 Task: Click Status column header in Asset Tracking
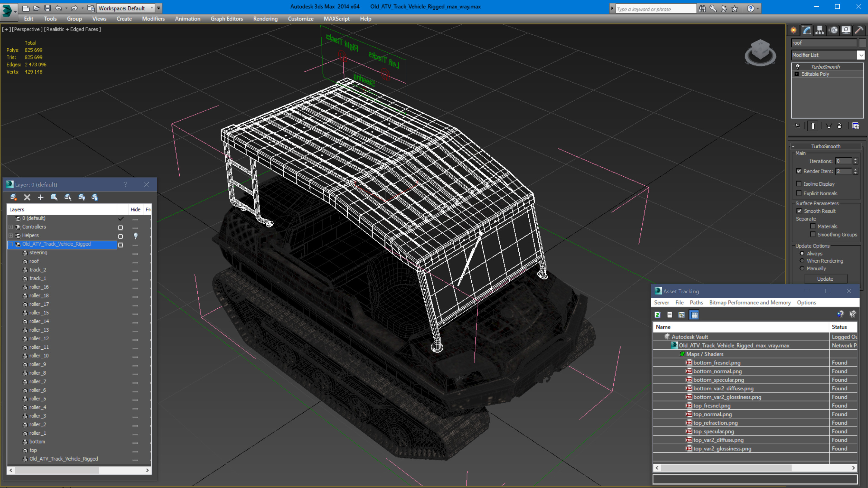(843, 326)
